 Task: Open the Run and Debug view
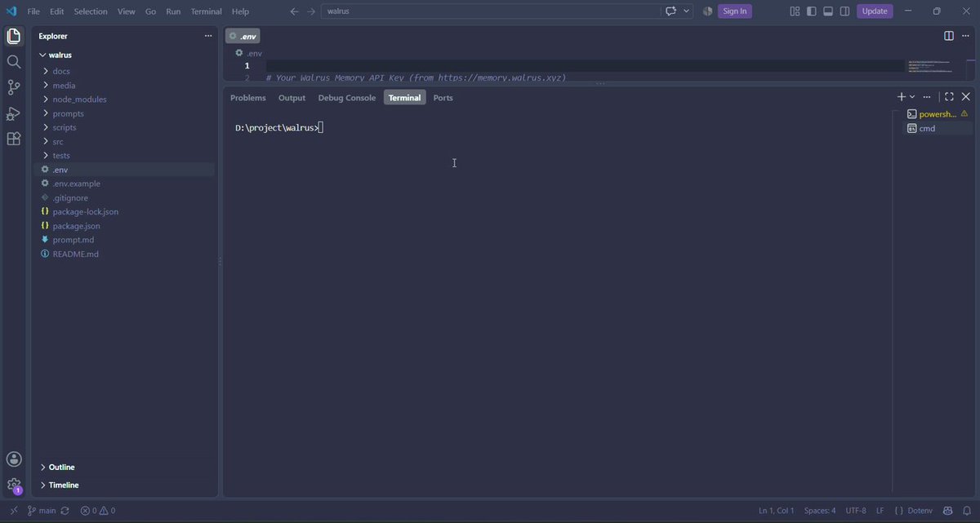(x=13, y=113)
